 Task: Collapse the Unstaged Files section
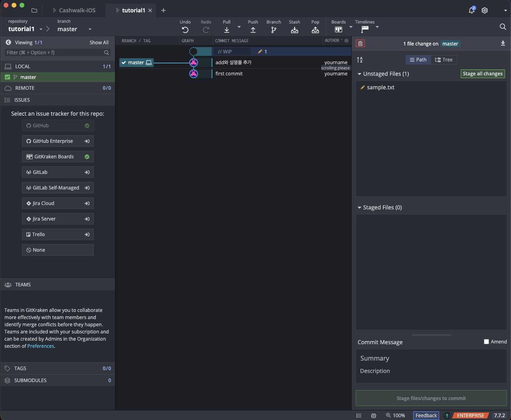[359, 74]
